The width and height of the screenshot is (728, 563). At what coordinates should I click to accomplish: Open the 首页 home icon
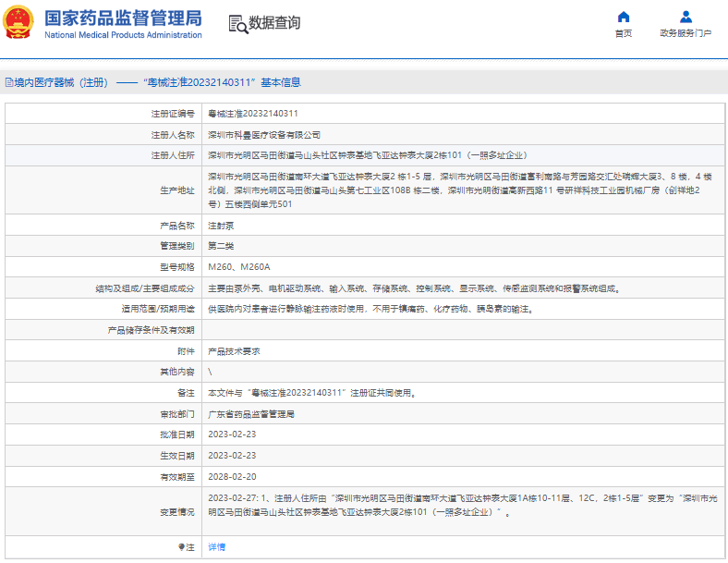tap(624, 18)
